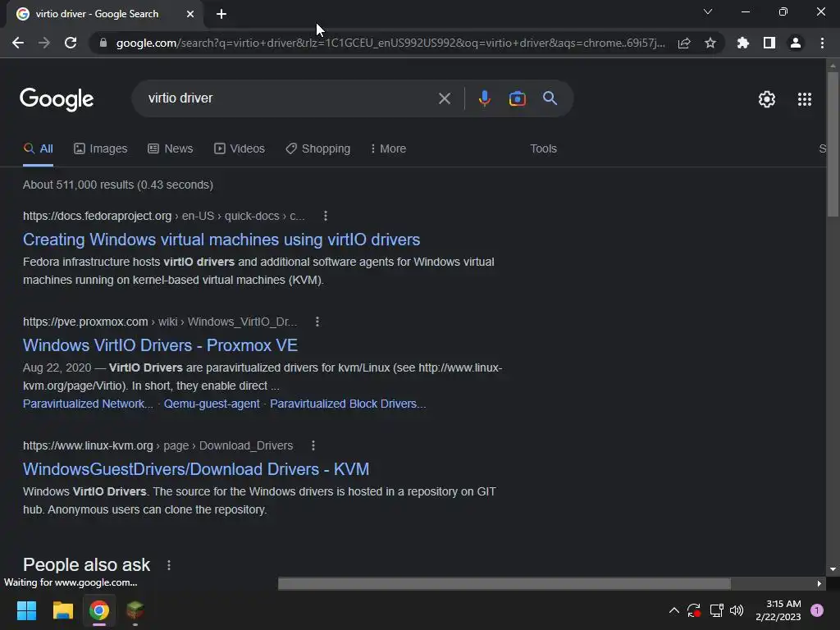This screenshot has height=630, width=840.
Task: Close the virtio driver search tab
Action: pyautogui.click(x=190, y=14)
